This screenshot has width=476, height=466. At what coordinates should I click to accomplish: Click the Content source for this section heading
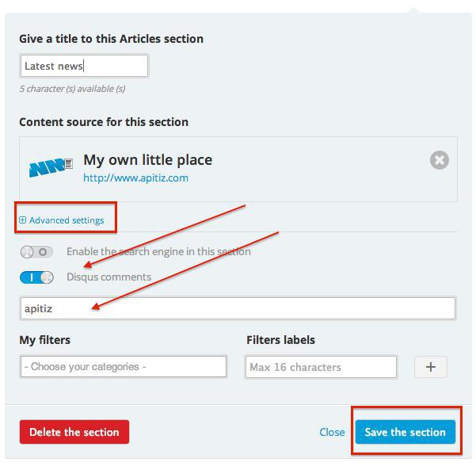click(104, 122)
